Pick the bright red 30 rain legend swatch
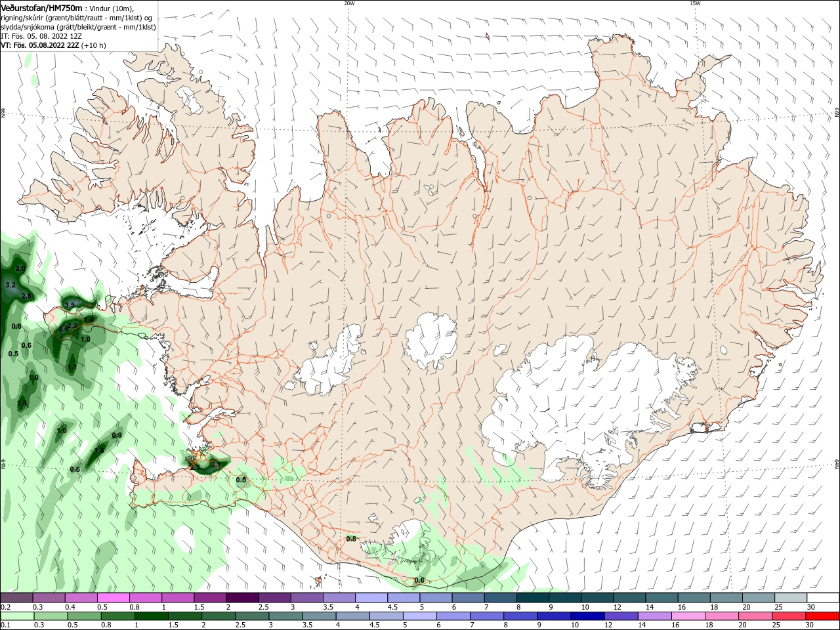 [x=822, y=616]
